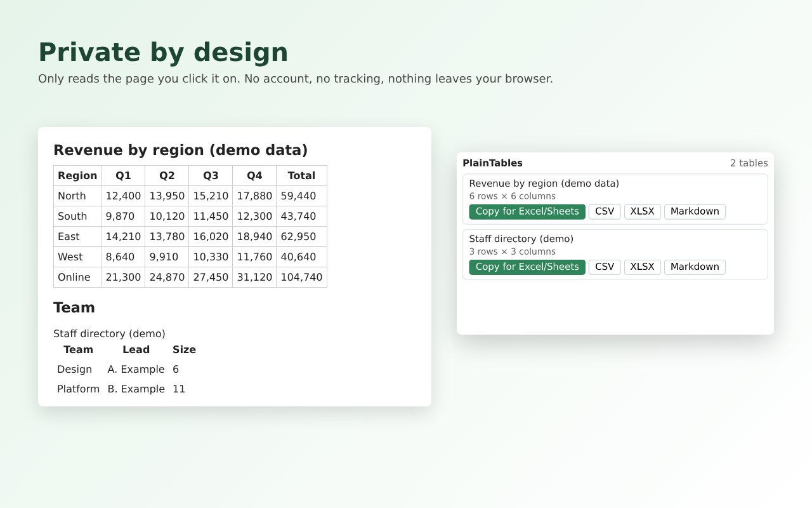Export Staff directory table as CSV
Viewport: 812px width, 508px height.
[605, 267]
